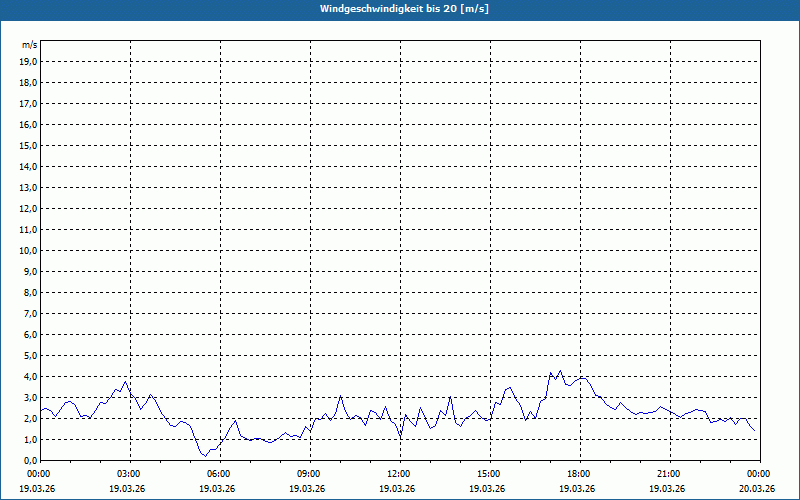The image size is (800, 500).
Task: Click the 12:00 time axis label
Action: pos(398,474)
